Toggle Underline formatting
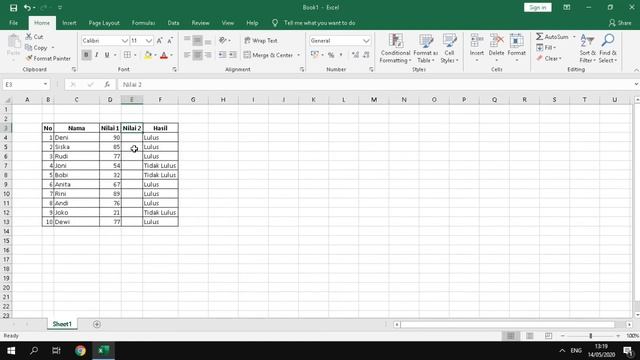 click(107, 55)
